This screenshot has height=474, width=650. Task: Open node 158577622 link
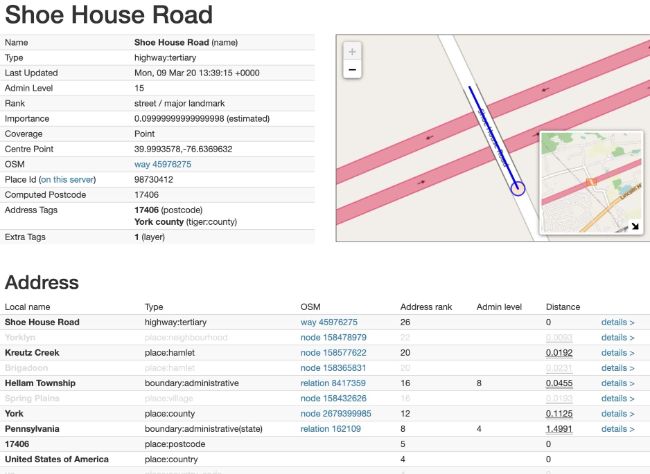pyautogui.click(x=333, y=353)
